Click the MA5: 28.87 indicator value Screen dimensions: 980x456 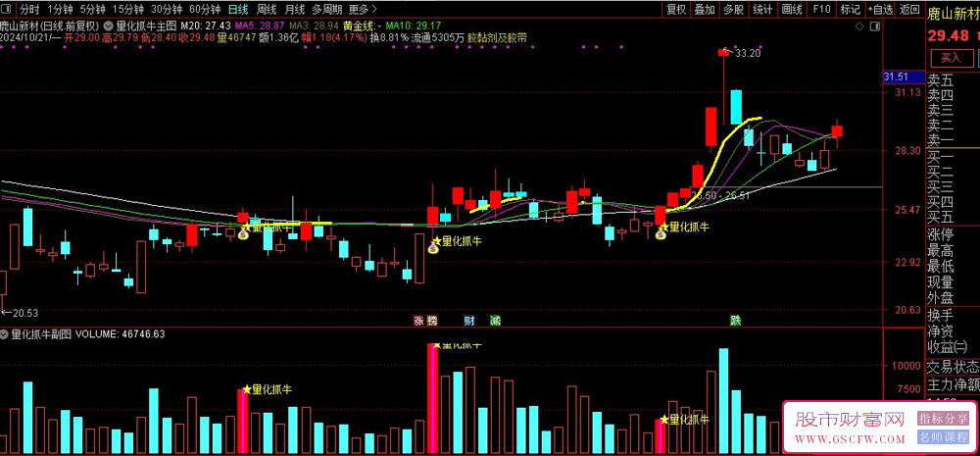262,26
